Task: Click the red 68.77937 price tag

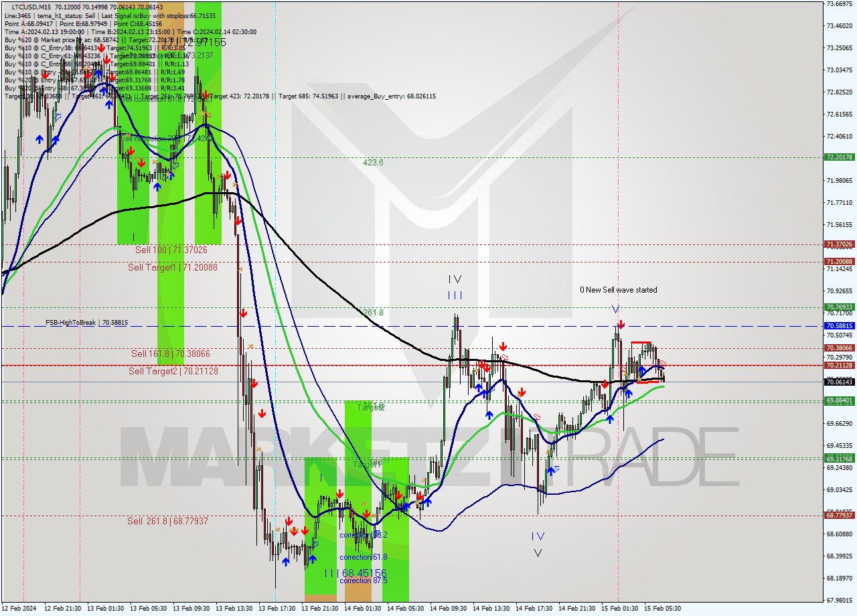Action: point(839,516)
